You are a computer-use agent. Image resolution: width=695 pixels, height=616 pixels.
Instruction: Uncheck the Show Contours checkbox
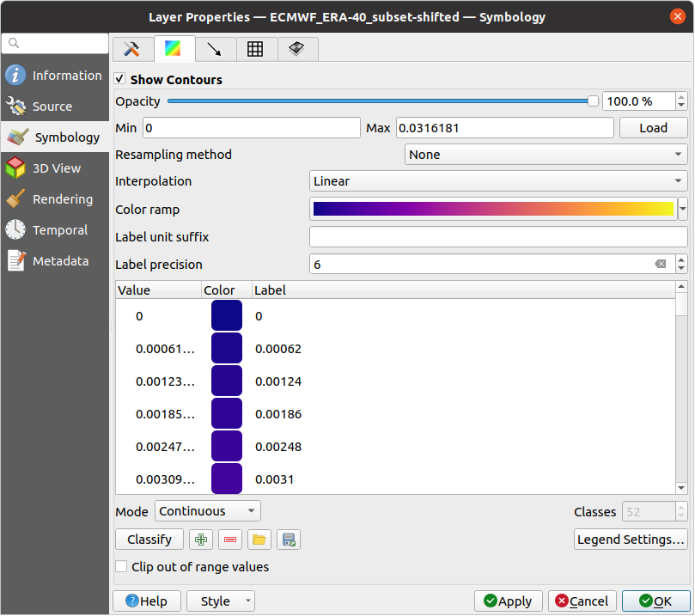pos(121,79)
